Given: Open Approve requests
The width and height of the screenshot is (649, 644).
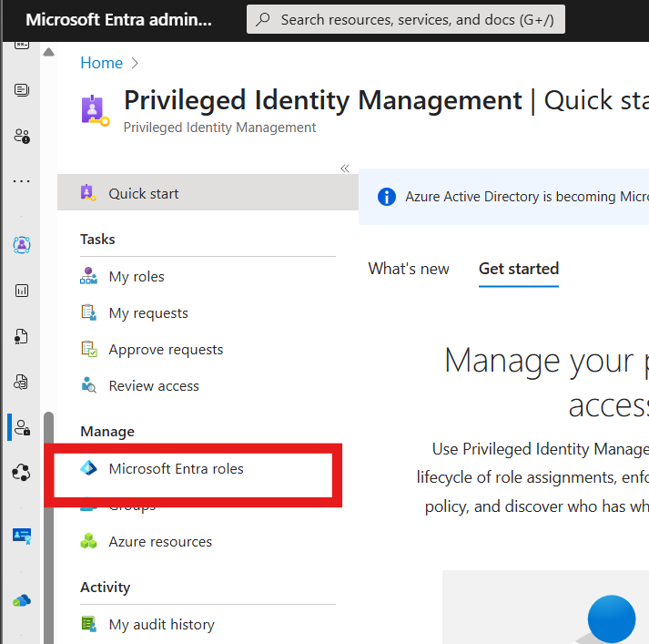Looking at the screenshot, I should (x=166, y=349).
